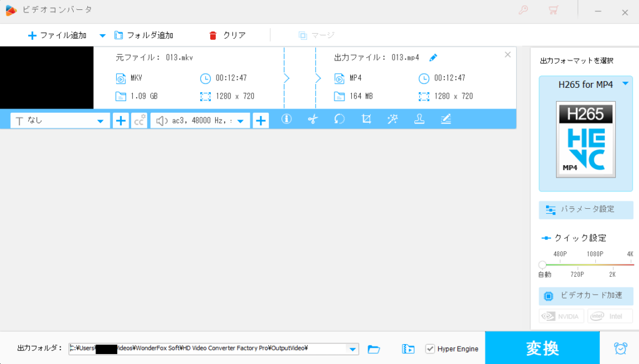Click フォルダ追加 to add a folder
The image size is (639, 364).
144,36
